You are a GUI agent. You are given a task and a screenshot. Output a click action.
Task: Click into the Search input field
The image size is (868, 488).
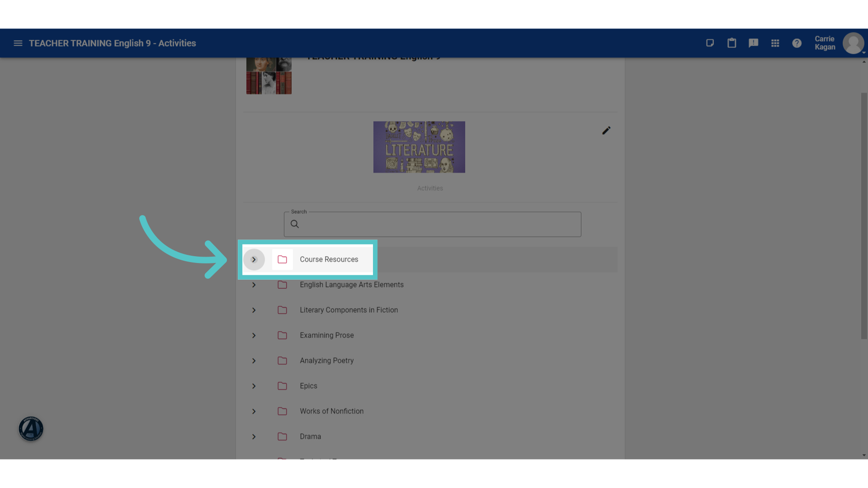pos(433,224)
